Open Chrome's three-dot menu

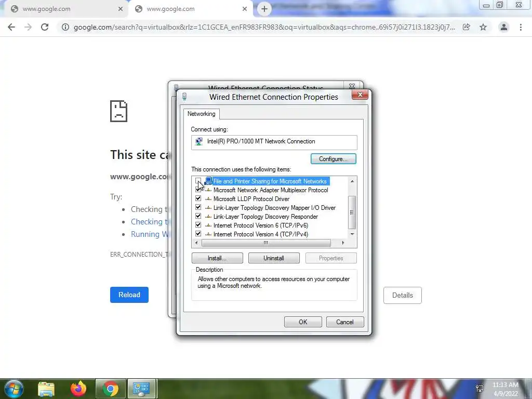click(521, 27)
